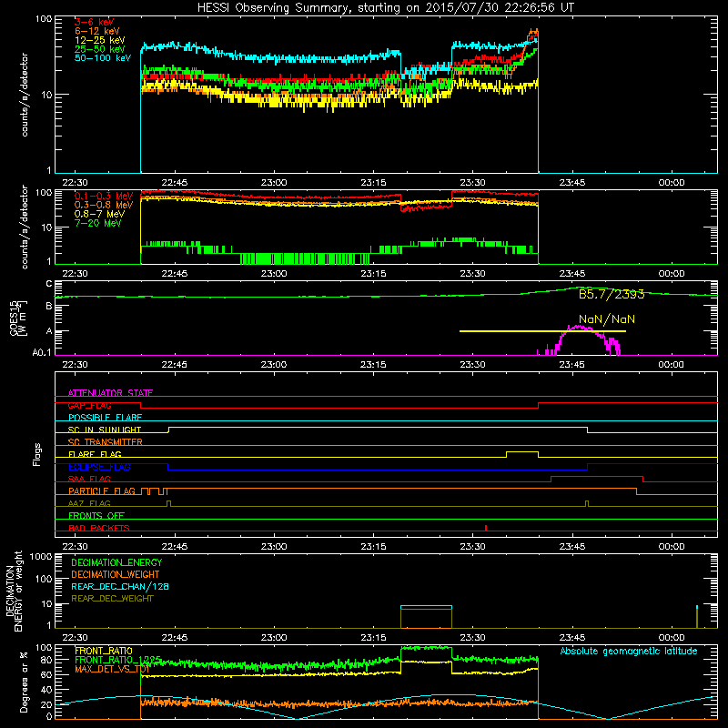
Task: Select the PARTICLE_FLAG label
Action: point(102,490)
